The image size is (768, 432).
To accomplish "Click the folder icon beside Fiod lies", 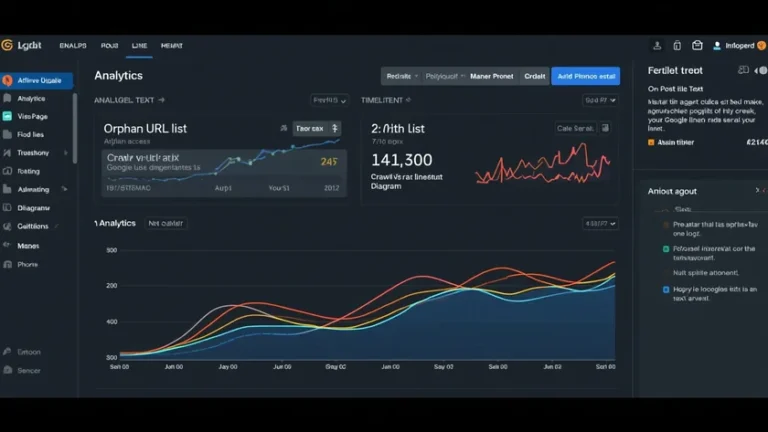I will [x=7, y=134].
